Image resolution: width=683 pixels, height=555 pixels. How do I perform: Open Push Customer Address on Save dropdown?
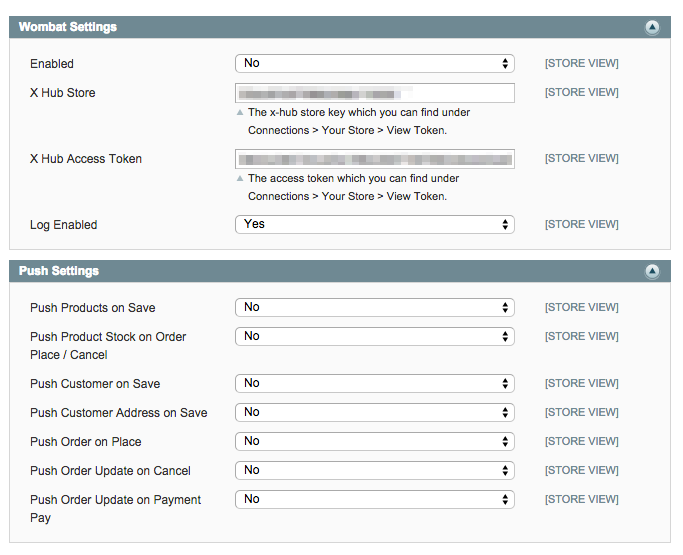375,413
